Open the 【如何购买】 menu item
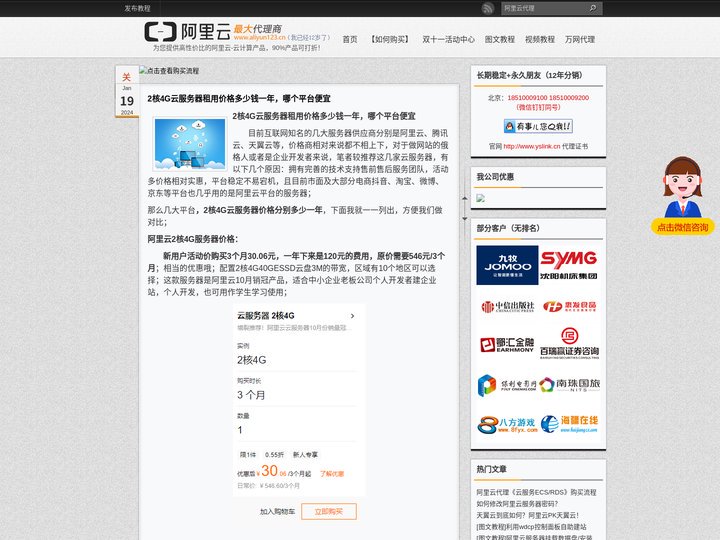The image size is (720, 540). coord(390,39)
